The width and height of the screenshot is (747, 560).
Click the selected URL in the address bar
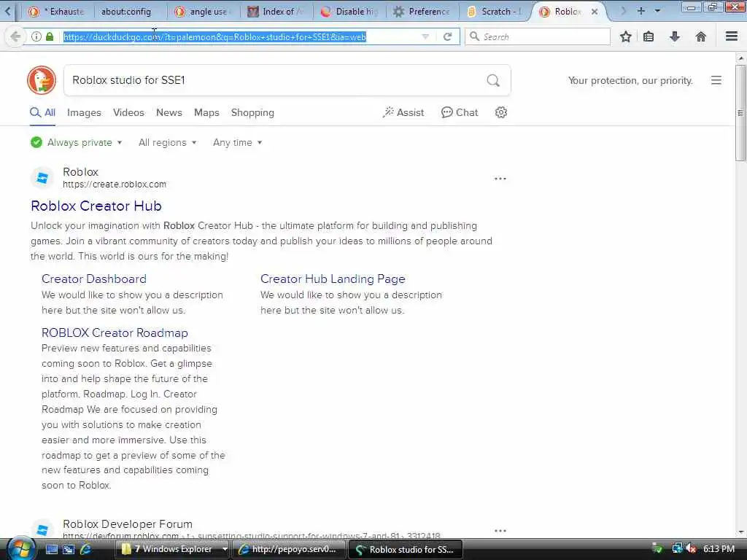coord(215,36)
